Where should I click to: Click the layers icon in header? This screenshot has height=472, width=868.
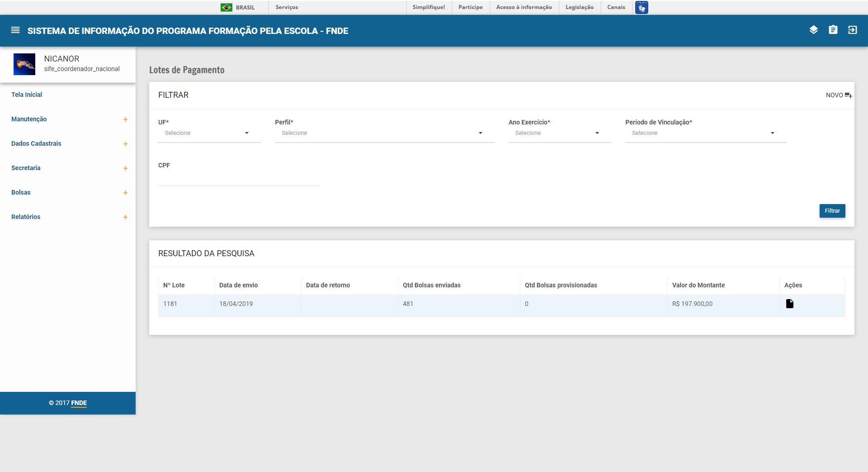[813, 30]
